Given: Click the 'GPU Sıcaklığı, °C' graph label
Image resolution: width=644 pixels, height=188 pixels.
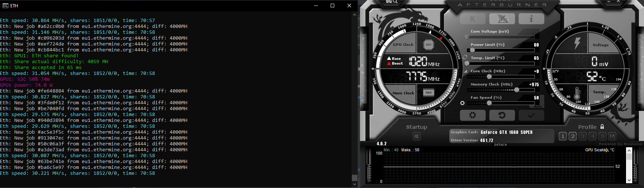Looking at the screenshot, I should pos(600,150).
